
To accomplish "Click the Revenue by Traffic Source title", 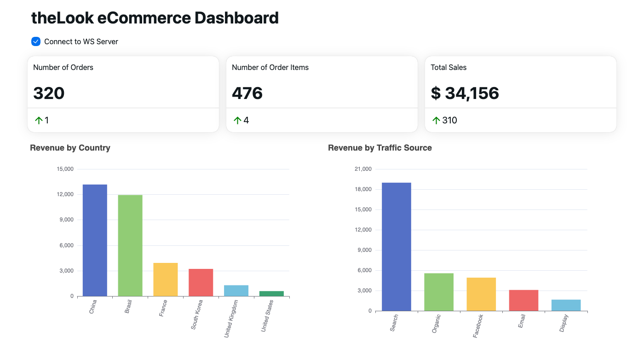I will point(380,148).
